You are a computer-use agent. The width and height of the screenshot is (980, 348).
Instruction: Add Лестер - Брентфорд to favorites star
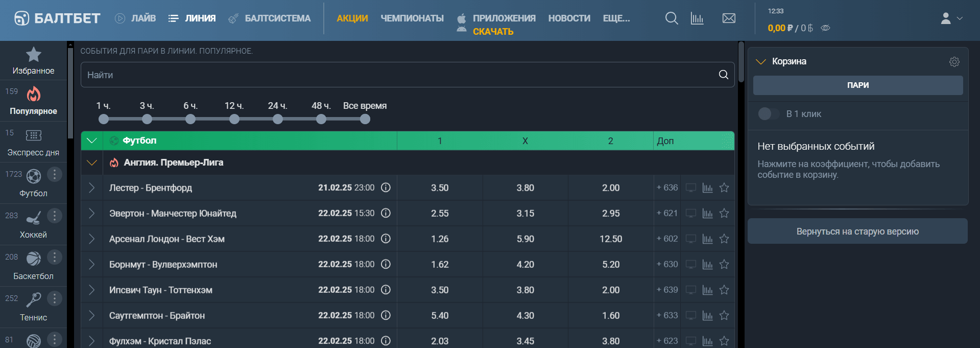pyautogui.click(x=724, y=188)
